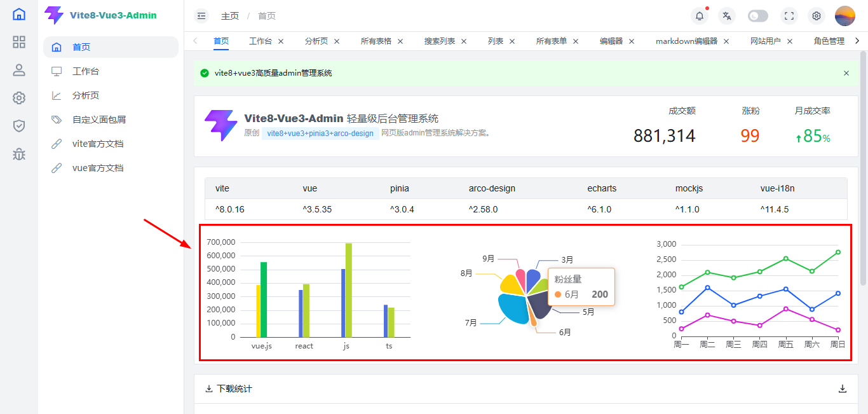This screenshot has height=414, width=868.
Task: Switch to the 搜索列表 tab
Action: pos(440,41)
